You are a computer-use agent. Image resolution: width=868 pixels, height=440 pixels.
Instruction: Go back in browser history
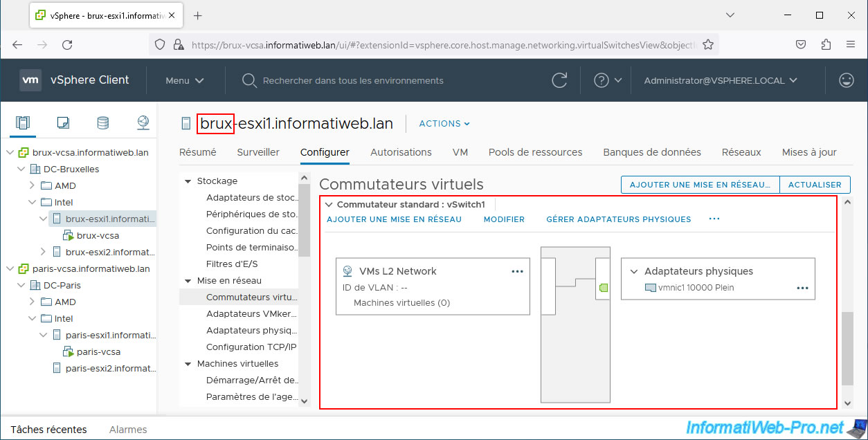point(17,44)
